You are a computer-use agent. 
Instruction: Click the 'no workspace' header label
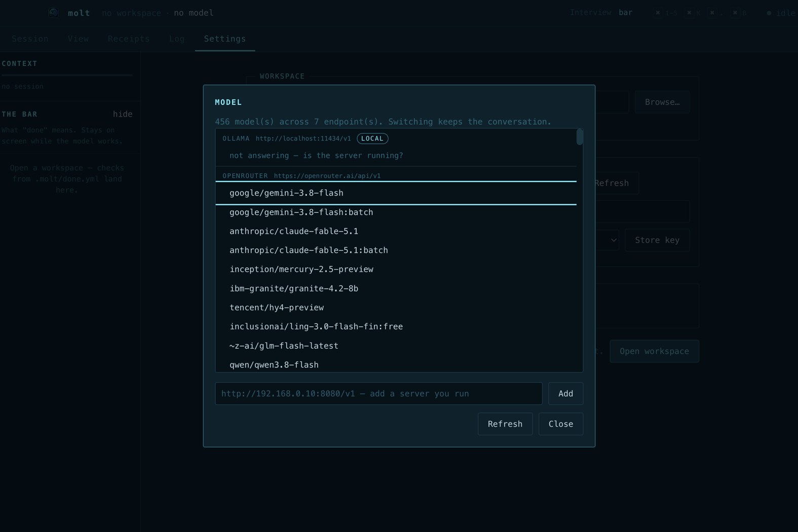tap(131, 13)
